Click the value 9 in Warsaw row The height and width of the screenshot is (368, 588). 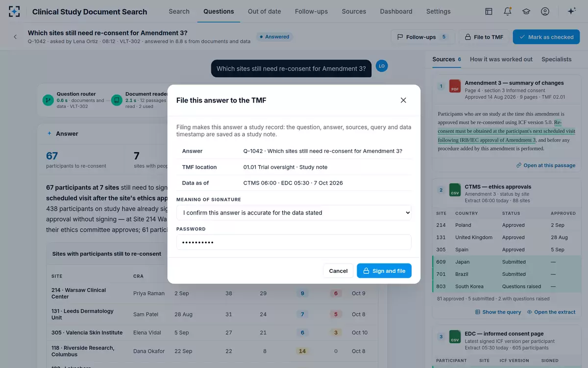click(302, 293)
